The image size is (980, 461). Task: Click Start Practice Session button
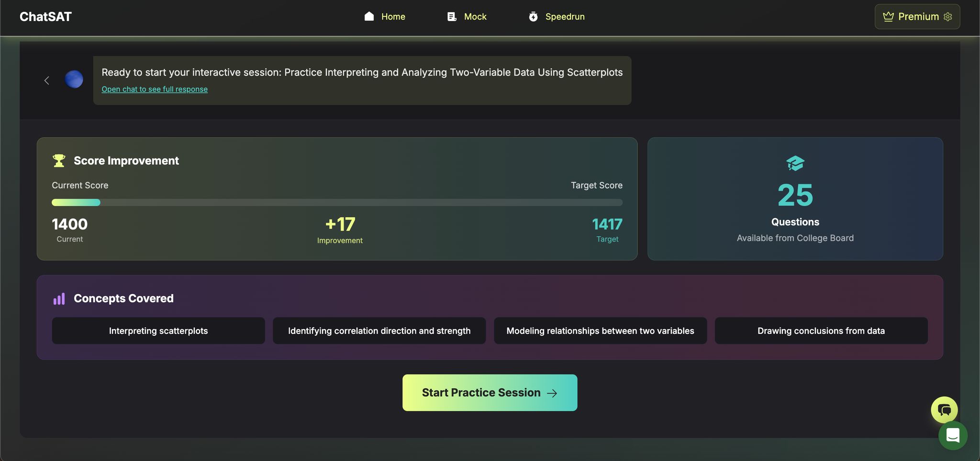(x=490, y=393)
